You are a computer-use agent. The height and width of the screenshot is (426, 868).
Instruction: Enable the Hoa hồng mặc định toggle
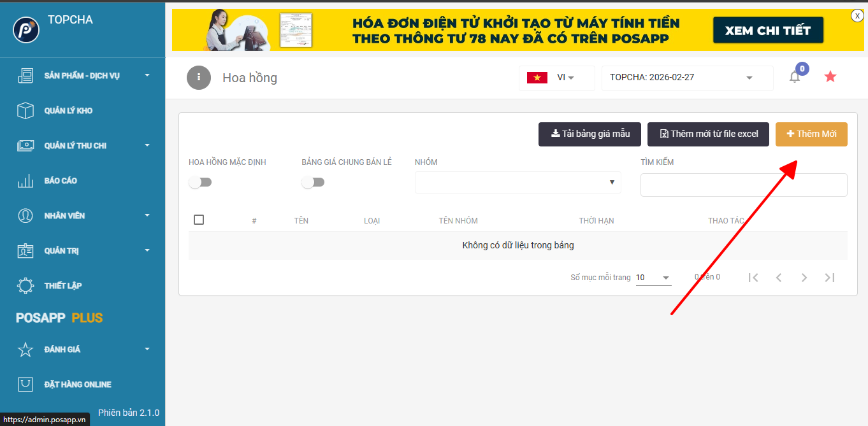[x=200, y=183]
